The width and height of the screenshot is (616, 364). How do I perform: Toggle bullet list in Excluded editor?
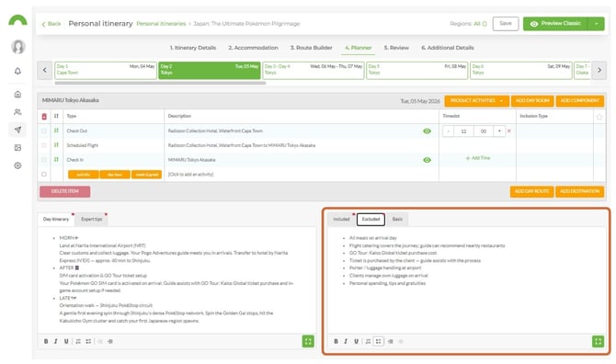pos(378,341)
